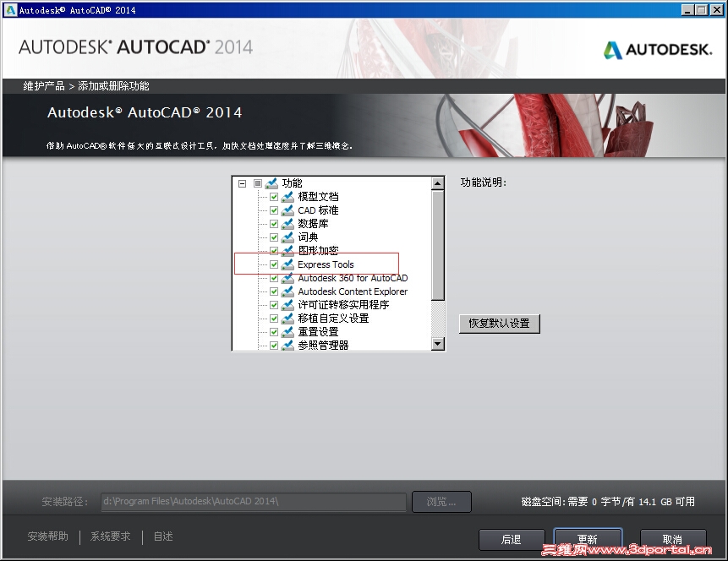
Task: Select the CAD 标准 tree item
Action: tap(318, 210)
